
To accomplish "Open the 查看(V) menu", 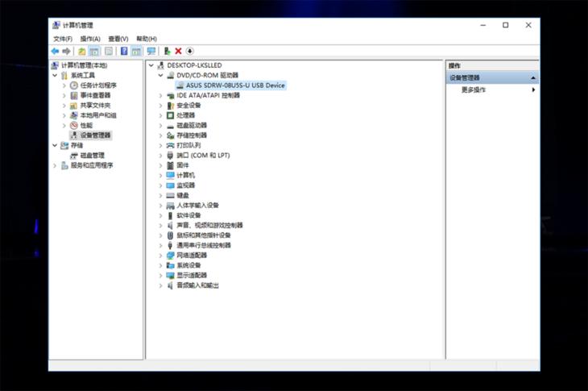I will [118, 39].
